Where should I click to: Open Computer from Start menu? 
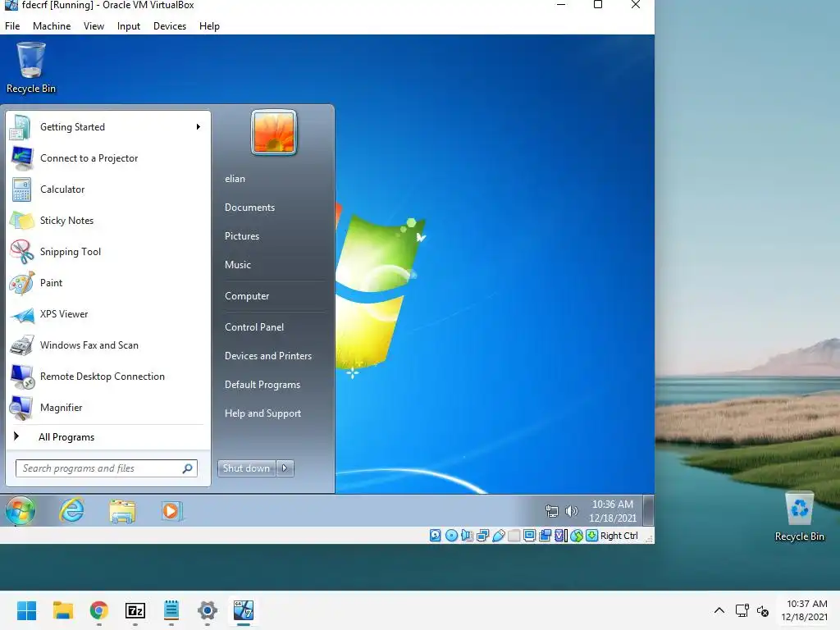tap(247, 295)
